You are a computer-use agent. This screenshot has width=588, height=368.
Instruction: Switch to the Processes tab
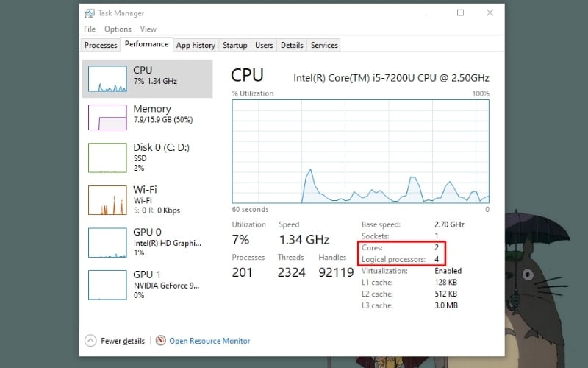[x=101, y=45]
